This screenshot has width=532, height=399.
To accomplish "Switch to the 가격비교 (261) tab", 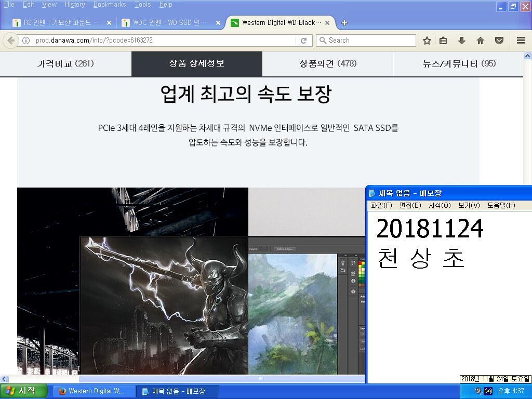I will point(65,64).
